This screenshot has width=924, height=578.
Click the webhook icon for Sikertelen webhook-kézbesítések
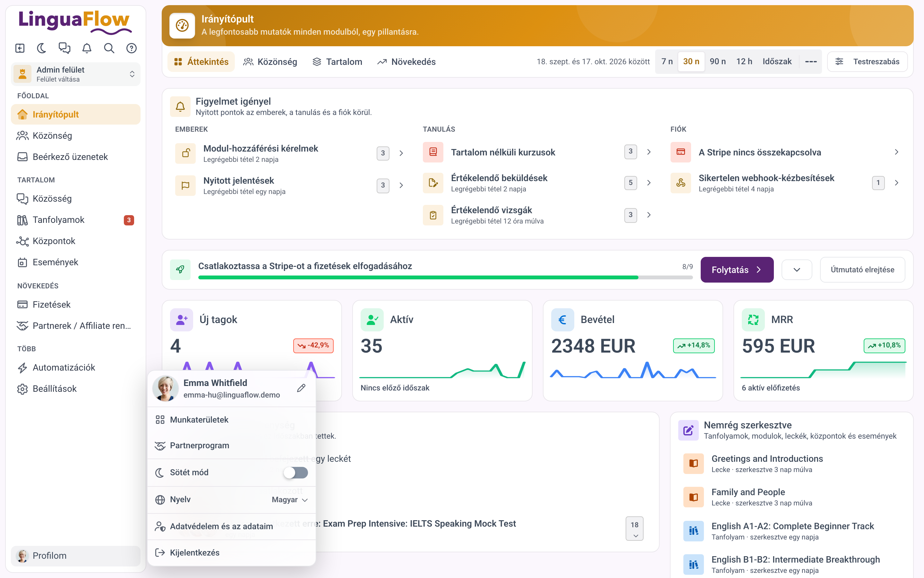pyautogui.click(x=681, y=183)
